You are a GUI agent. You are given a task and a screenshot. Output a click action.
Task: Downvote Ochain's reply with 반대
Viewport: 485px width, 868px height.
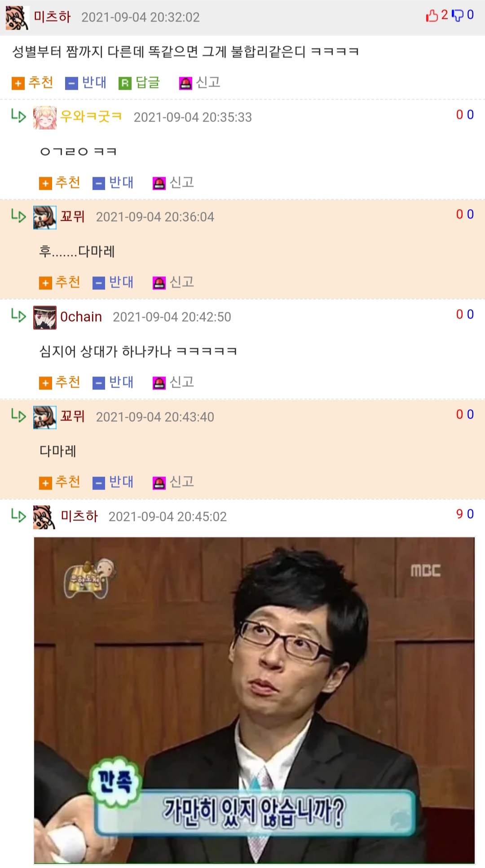(113, 382)
